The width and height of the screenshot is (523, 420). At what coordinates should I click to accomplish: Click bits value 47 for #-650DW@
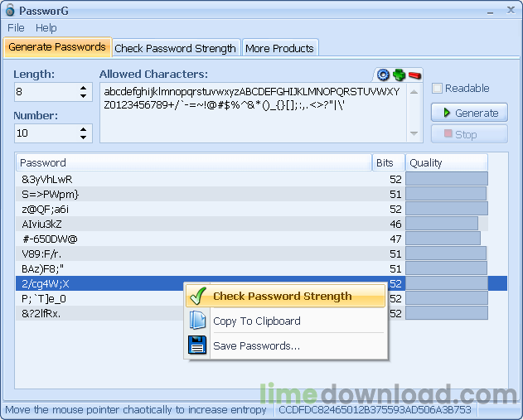coord(395,239)
